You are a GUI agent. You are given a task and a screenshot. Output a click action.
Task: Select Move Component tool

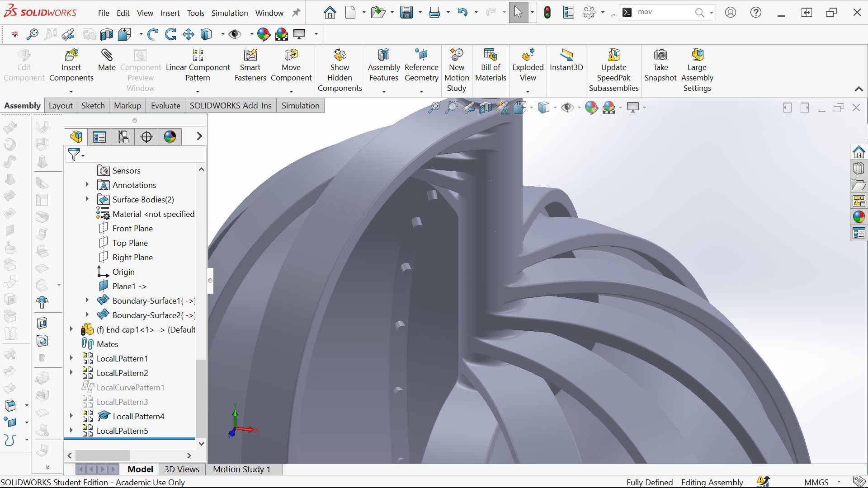(x=291, y=66)
